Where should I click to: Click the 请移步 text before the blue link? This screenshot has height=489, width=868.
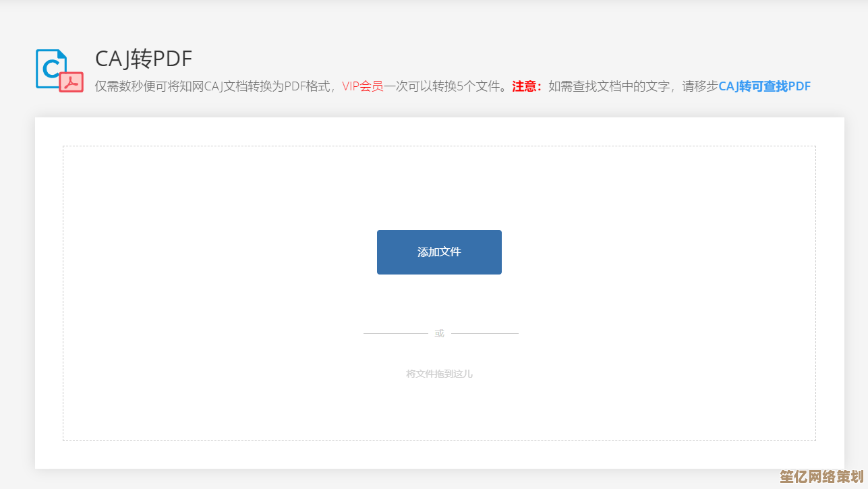(x=700, y=86)
